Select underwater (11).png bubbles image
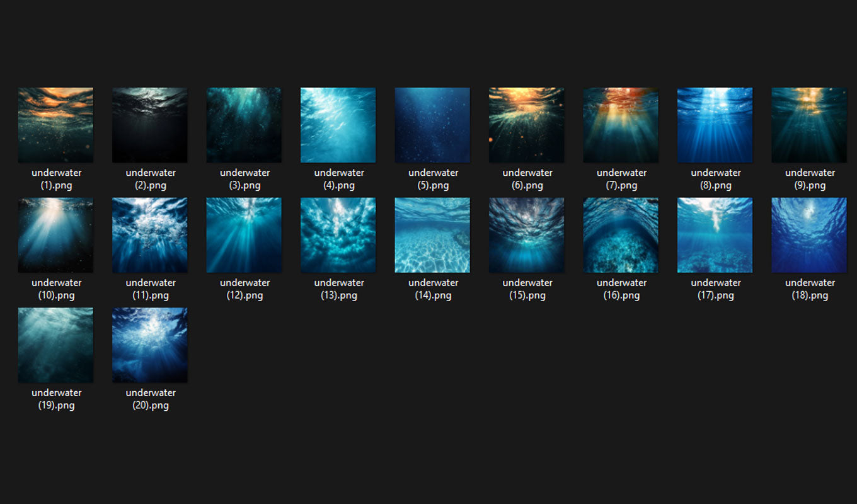 tap(150, 235)
